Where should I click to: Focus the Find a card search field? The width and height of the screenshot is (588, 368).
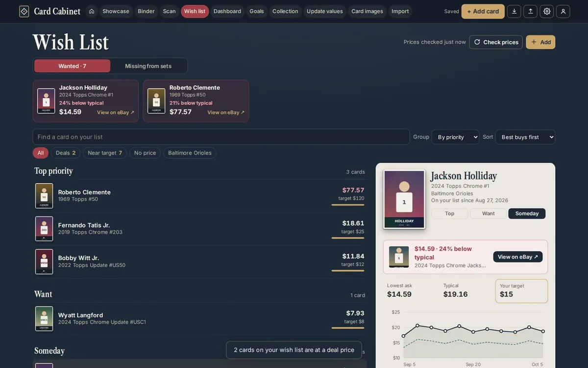pyautogui.click(x=221, y=137)
